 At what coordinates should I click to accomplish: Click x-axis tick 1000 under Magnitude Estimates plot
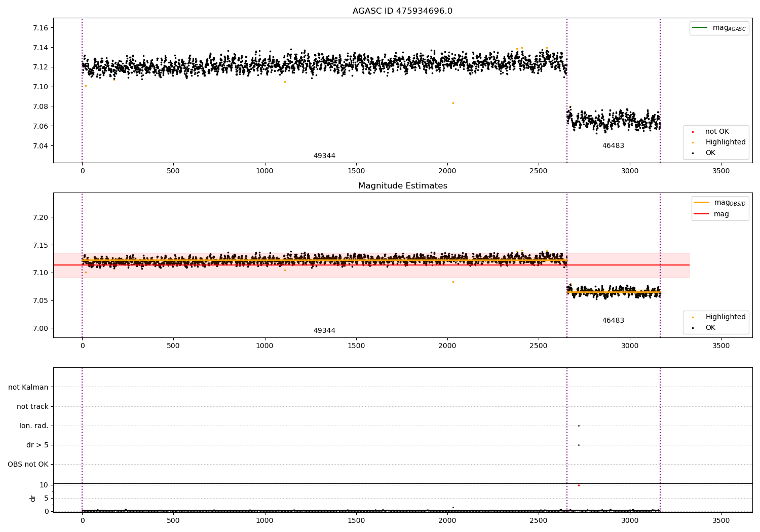[264, 346]
